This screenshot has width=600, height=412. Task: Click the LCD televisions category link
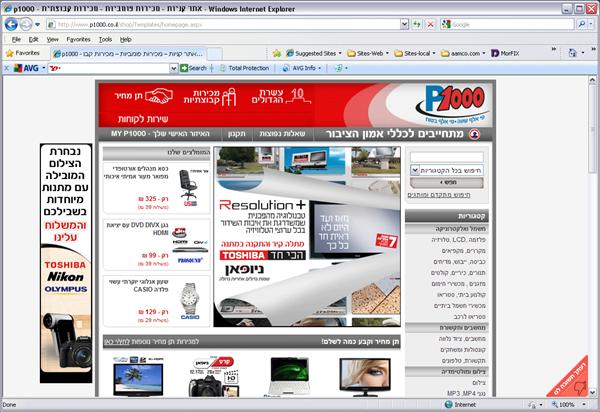(458, 239)
